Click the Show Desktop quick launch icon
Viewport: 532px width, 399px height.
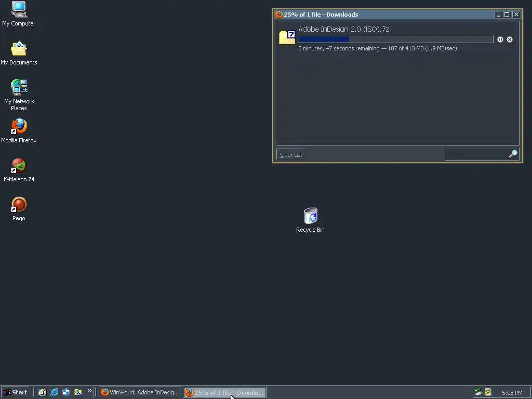pyautogui.click(x=42, y=392)
